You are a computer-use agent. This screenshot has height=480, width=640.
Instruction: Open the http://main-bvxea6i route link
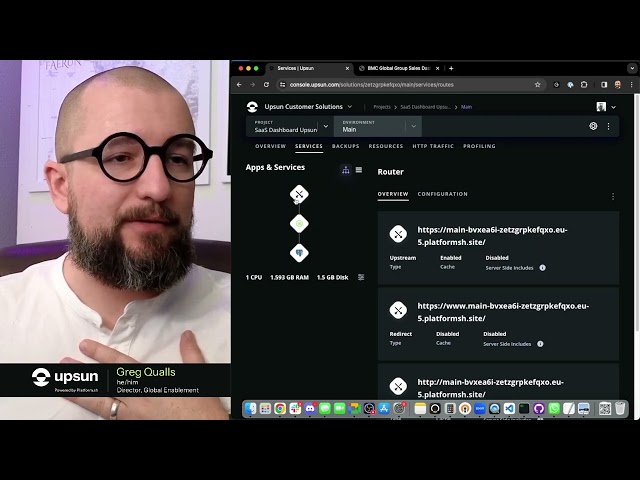(x=491, y=388)
